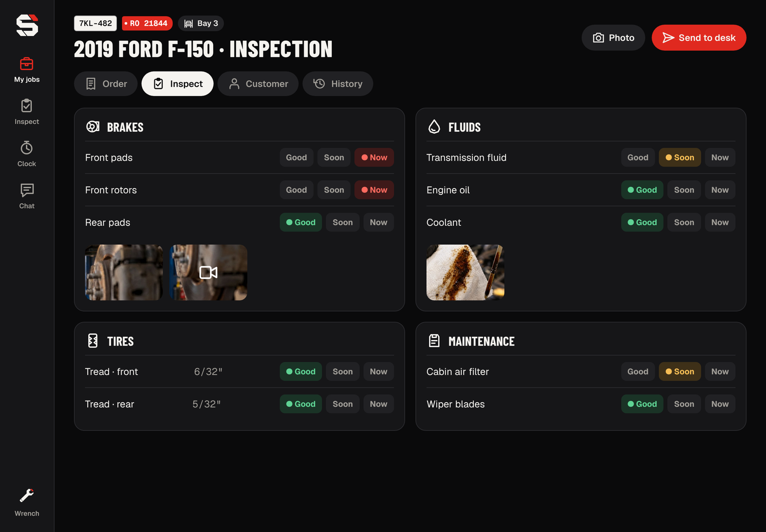Mark Engine oil as Soon
Screen dimensions: 766x532
pos(684,190)
